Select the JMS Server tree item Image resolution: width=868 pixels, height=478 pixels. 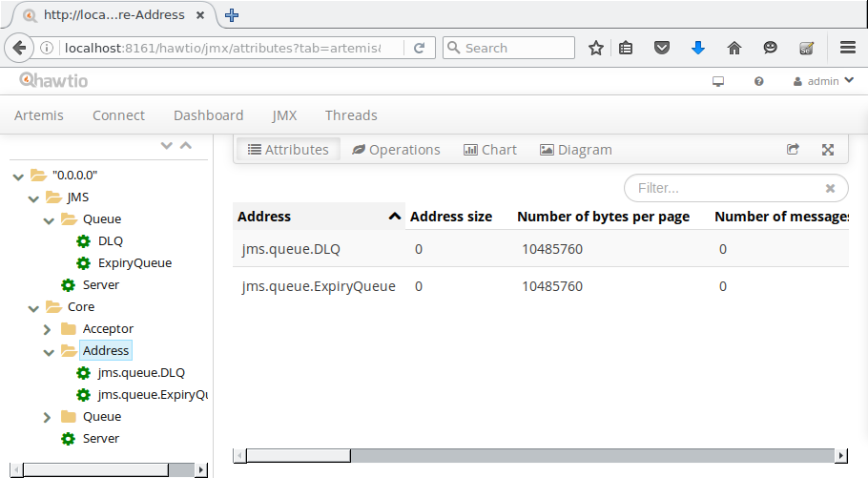pos(101,284)
